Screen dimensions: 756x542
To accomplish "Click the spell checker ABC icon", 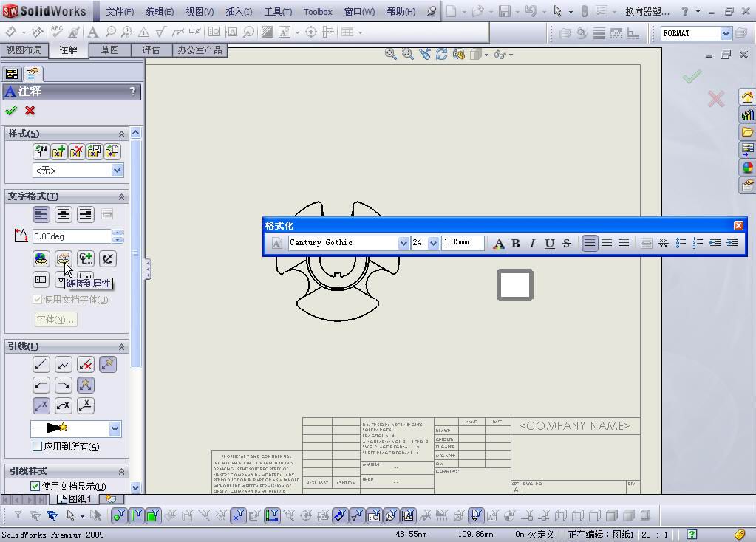I will (56, 32).
